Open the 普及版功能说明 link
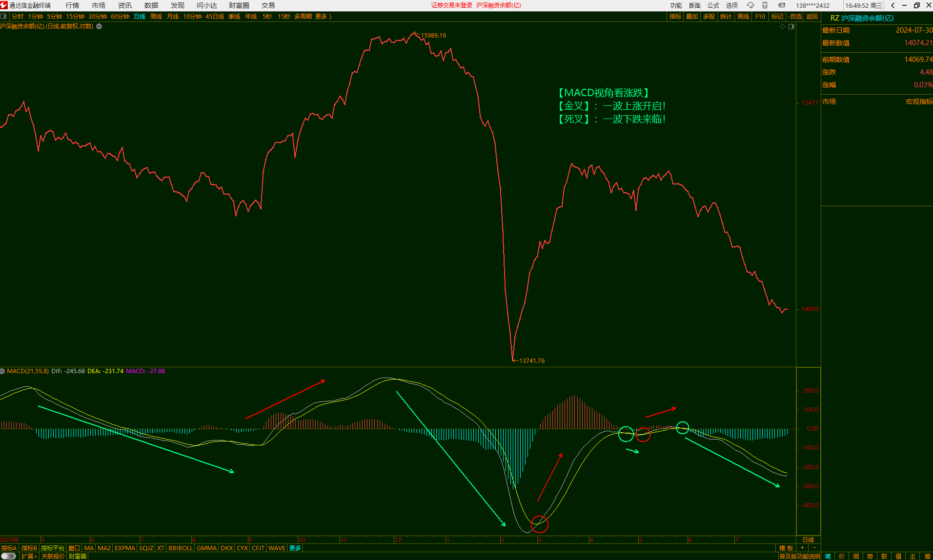933x560 pixels. [799, 556]
